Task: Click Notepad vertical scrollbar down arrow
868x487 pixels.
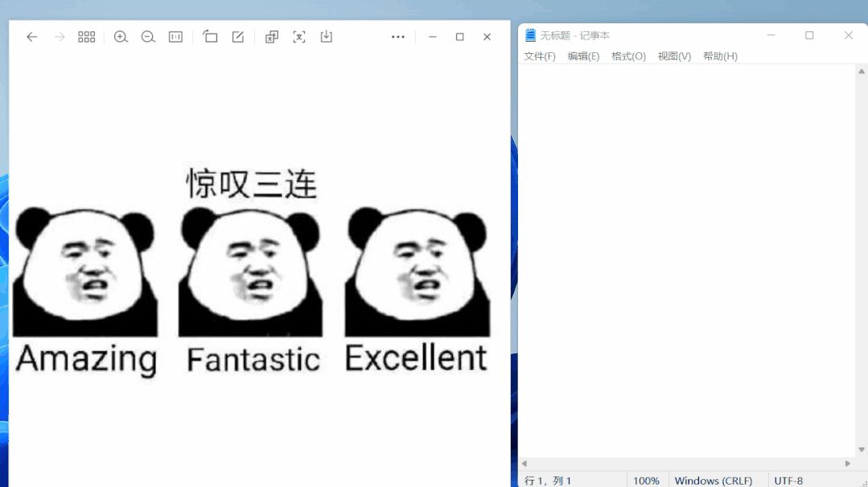Action: pos(862,450)
